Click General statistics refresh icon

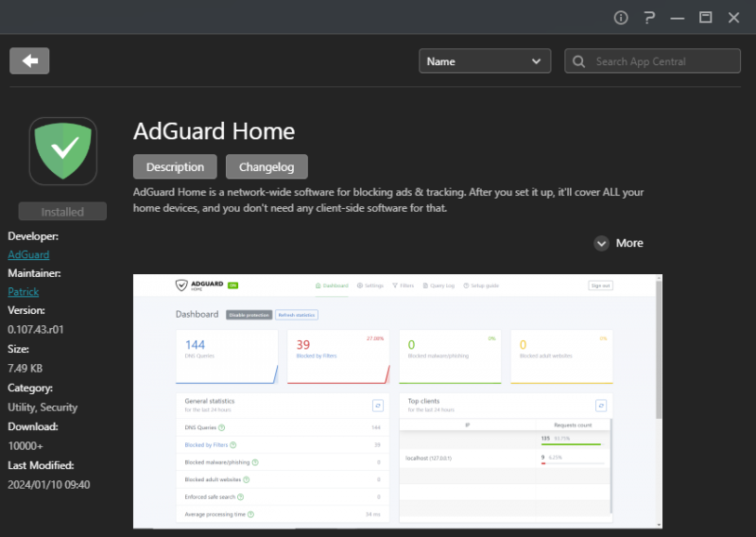(x=378, y=406)
